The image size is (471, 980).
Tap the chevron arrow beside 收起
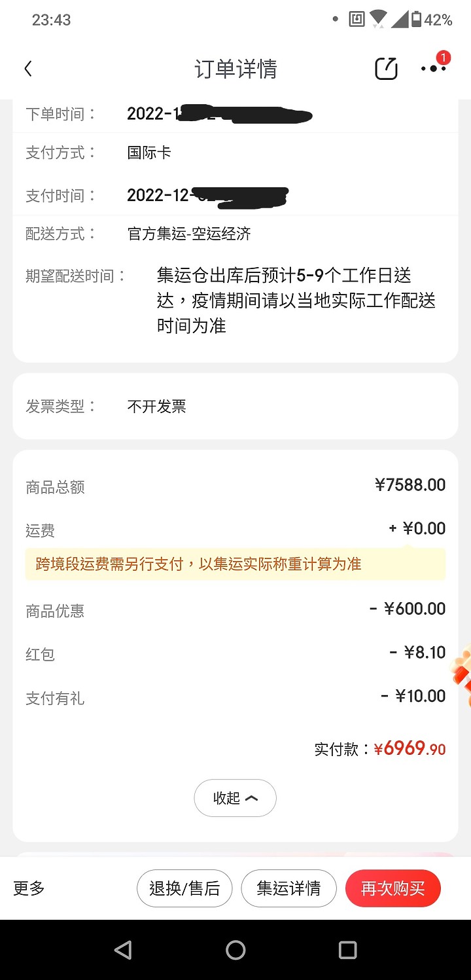(x=251, y=798)
